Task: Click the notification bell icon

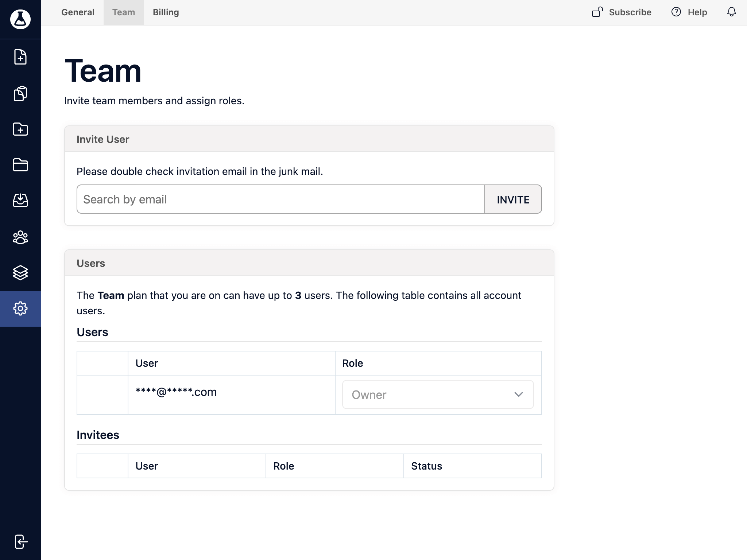Action: coord(732,12)
